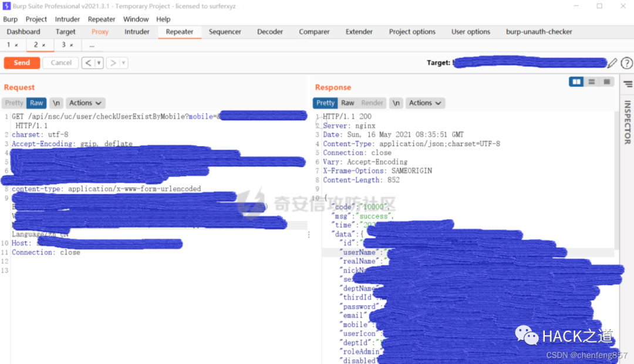Edit target with the pencil icon

click(x=612, y=63)
